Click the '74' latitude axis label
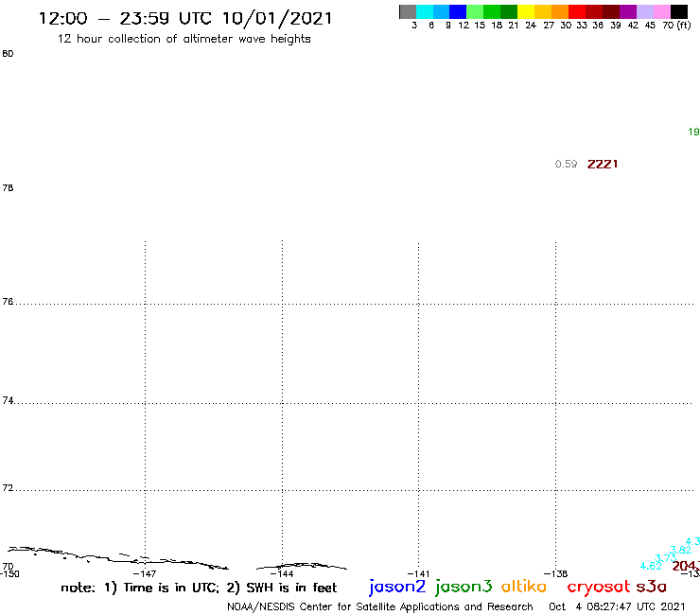Viewport: 700px width, 615px height. [x=8, y=400]
